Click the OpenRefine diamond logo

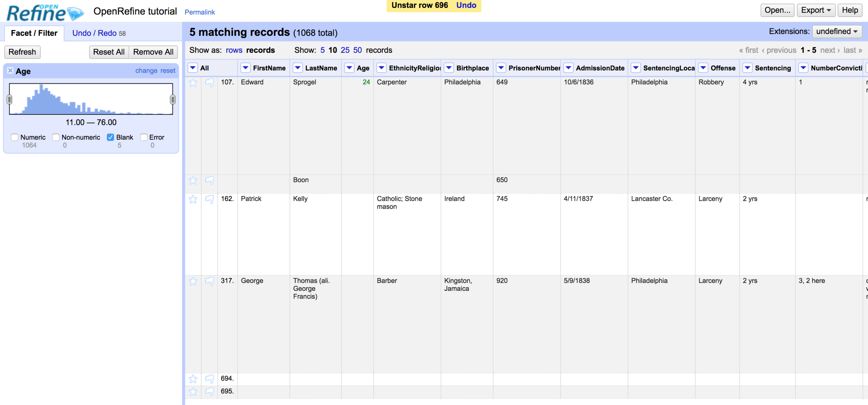tap(75, 14)
